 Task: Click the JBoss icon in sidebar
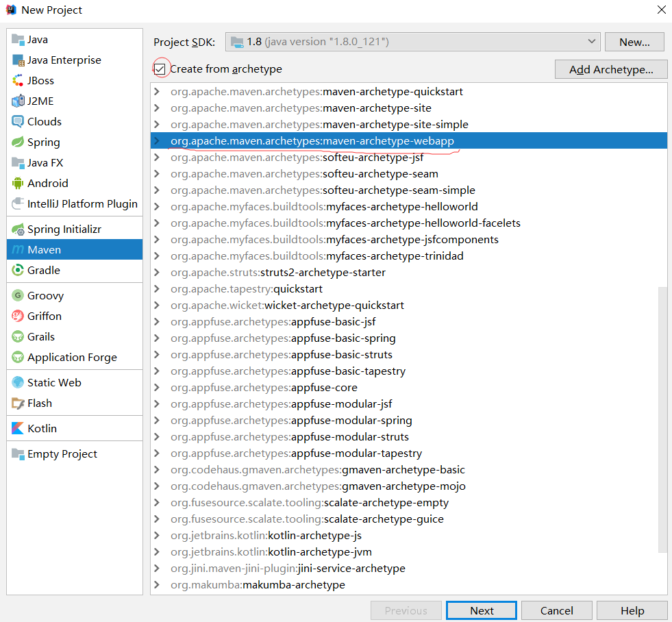point(18,81)
